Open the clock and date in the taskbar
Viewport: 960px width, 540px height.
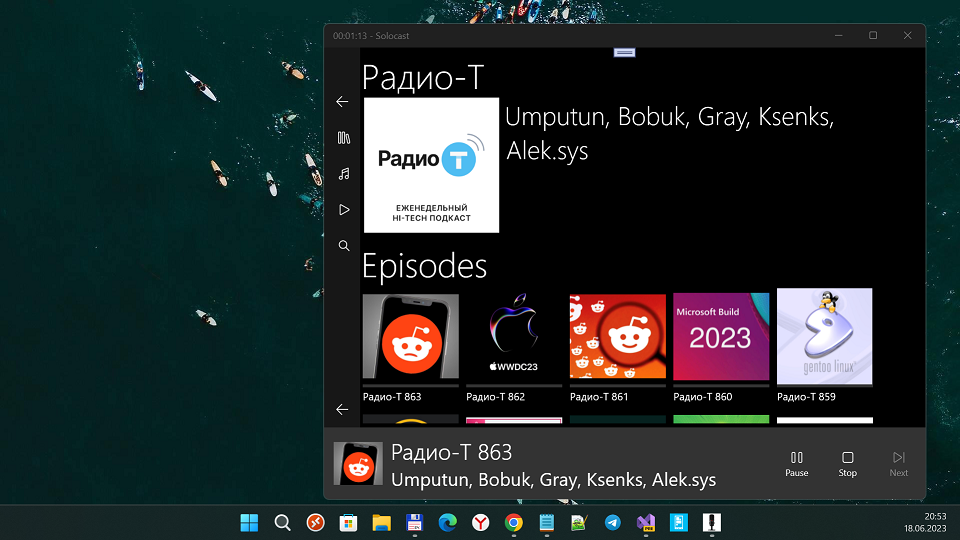[x=925, y=522]
